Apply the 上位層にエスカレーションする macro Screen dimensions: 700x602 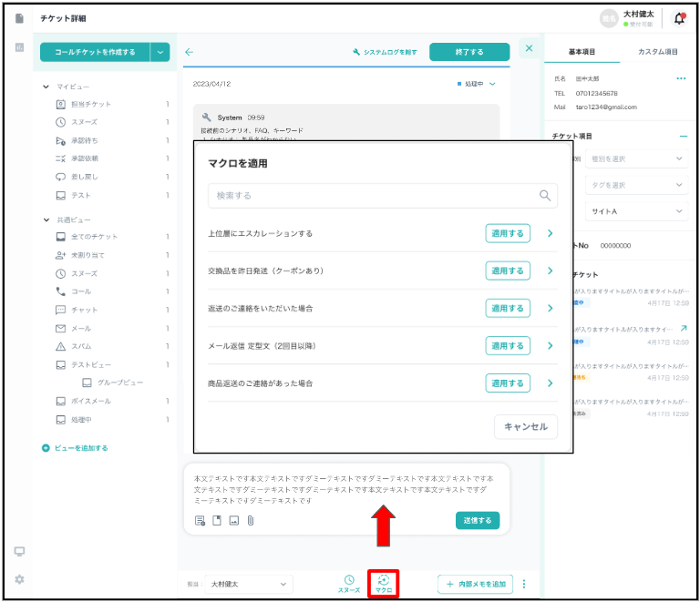(507, 233)
